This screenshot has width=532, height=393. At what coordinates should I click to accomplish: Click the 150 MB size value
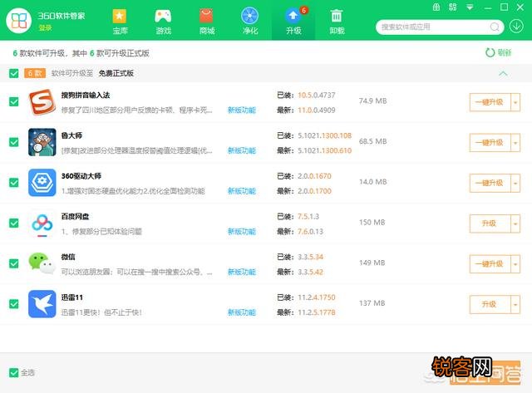point(372,222)
